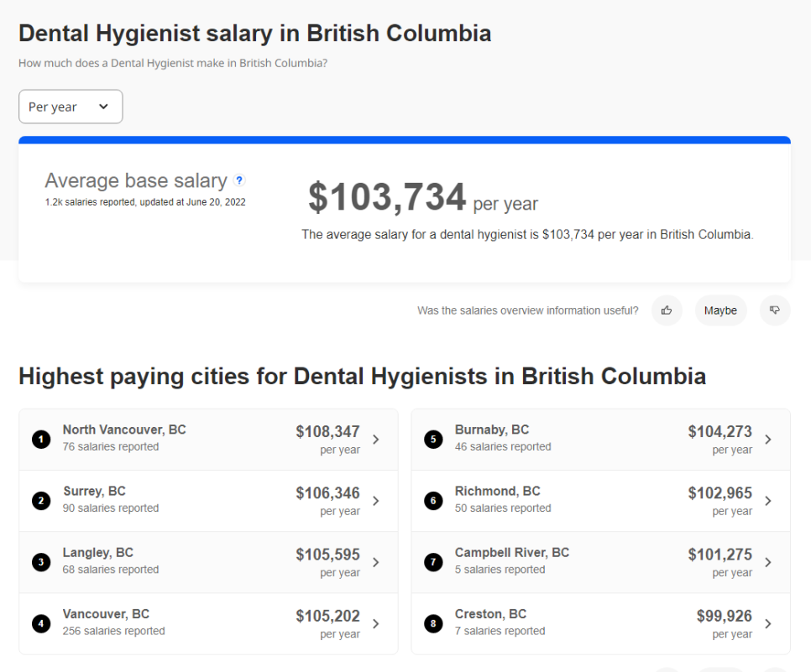Click the number 8 rank badge
This screenshot has height=672, width=811.
click(x=433, y=623)
